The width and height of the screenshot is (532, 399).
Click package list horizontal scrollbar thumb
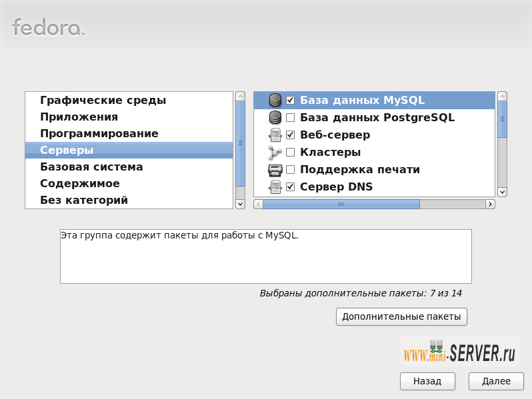pyautogui.click(x=341, y=204)
